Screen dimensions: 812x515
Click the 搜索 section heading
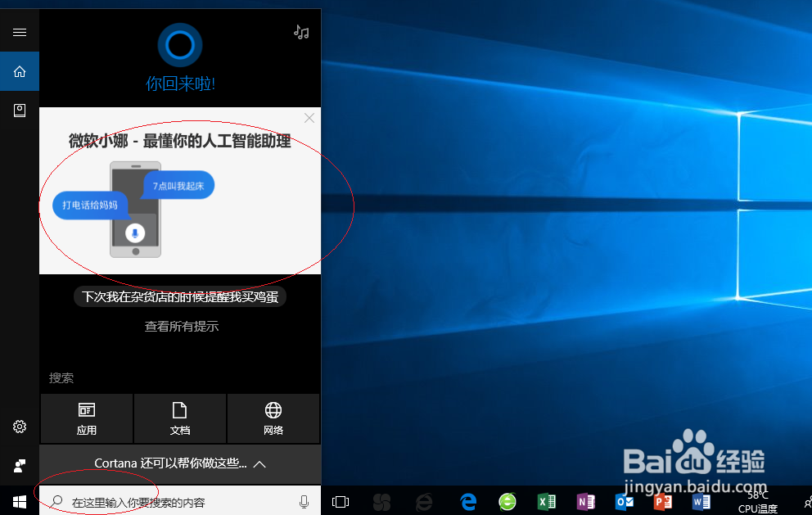[x=61, y=378]
